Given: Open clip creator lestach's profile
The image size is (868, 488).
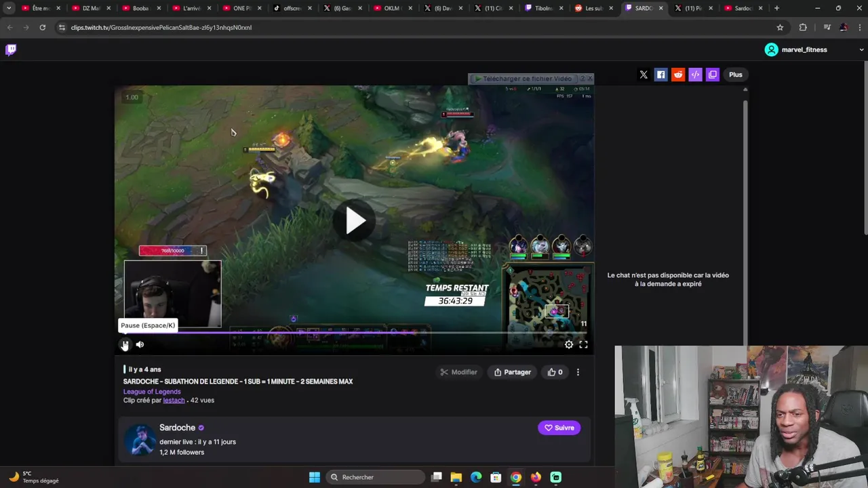Looking at the screenshot, I should pos(174,401).
